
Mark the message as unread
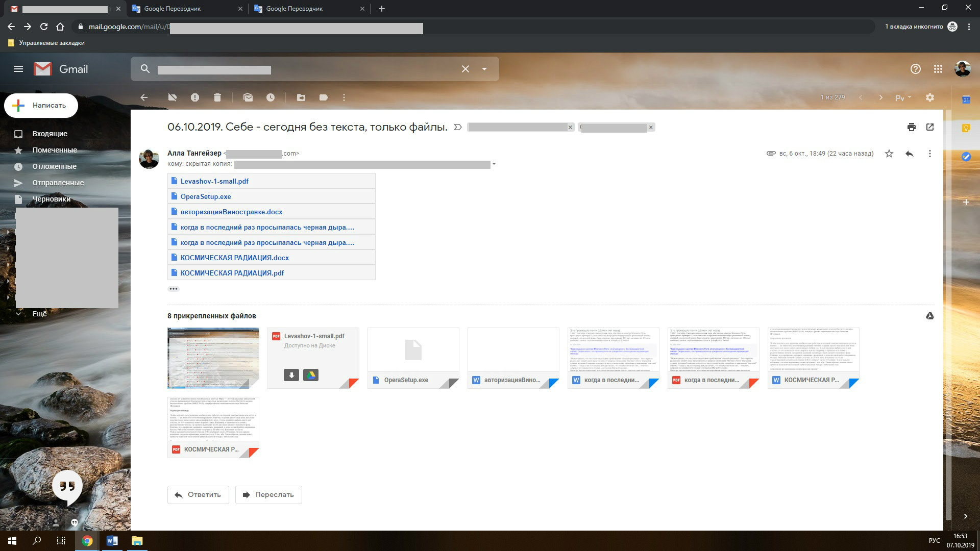click(248, 97)
